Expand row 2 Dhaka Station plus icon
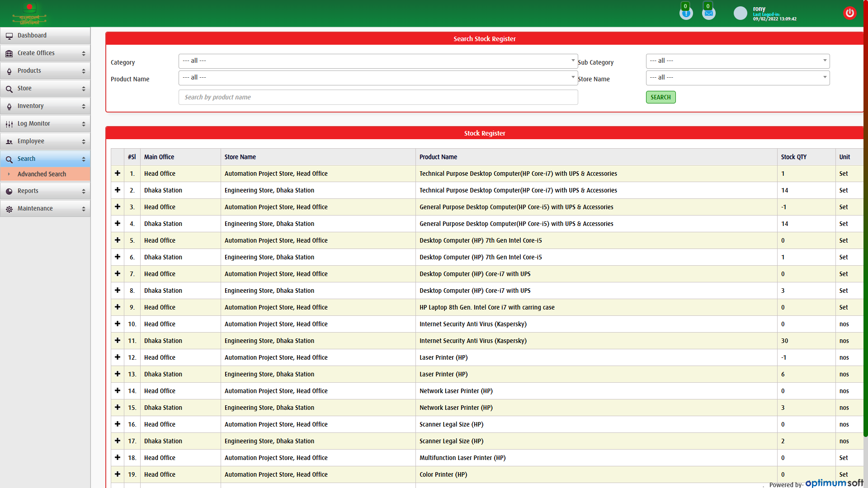 118,190
